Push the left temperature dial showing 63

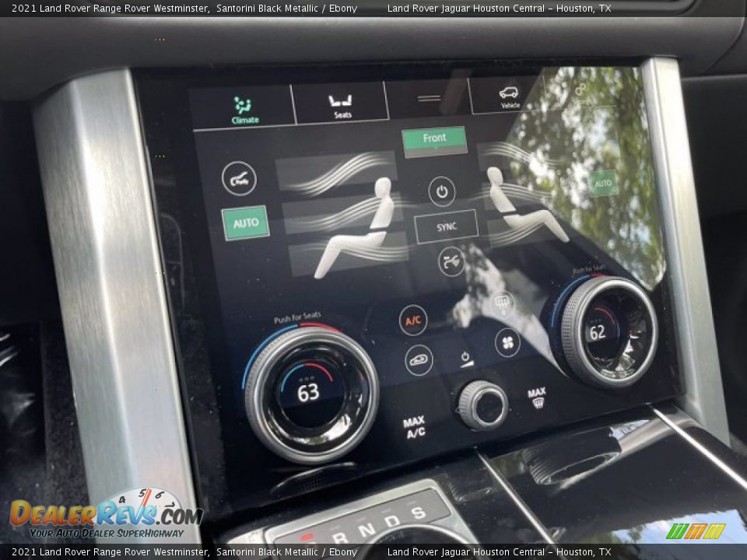click(312, 394)
